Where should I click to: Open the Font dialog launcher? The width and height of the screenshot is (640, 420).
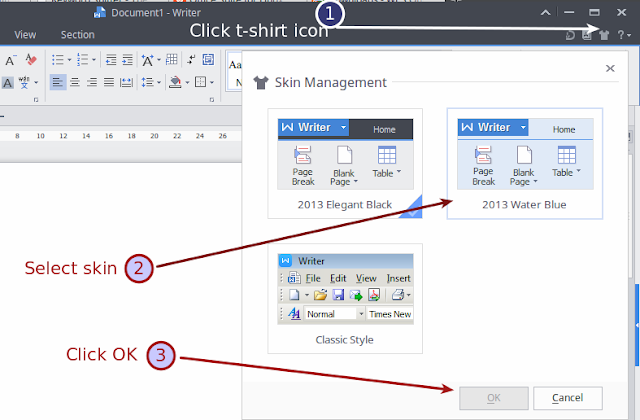point(36,100)
